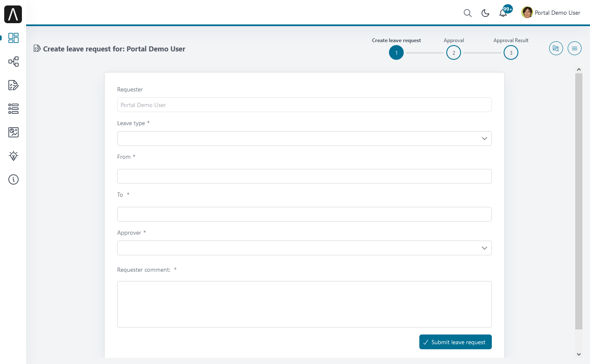Open the notifications bell

503,13
